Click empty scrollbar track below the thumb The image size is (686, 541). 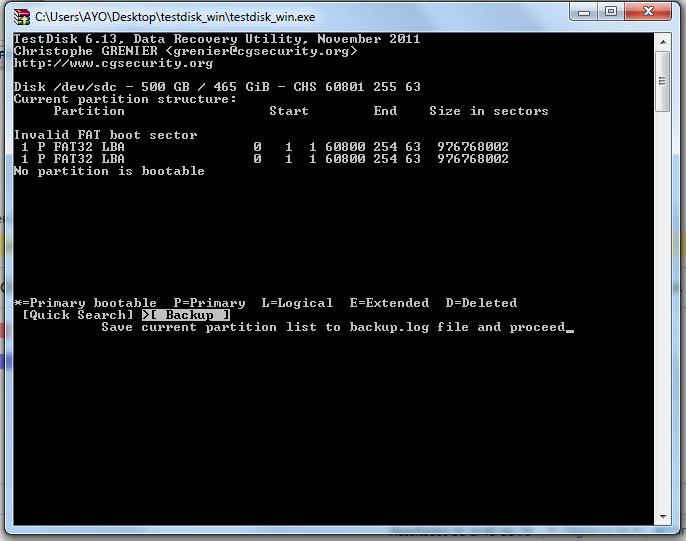click(662, 300)
